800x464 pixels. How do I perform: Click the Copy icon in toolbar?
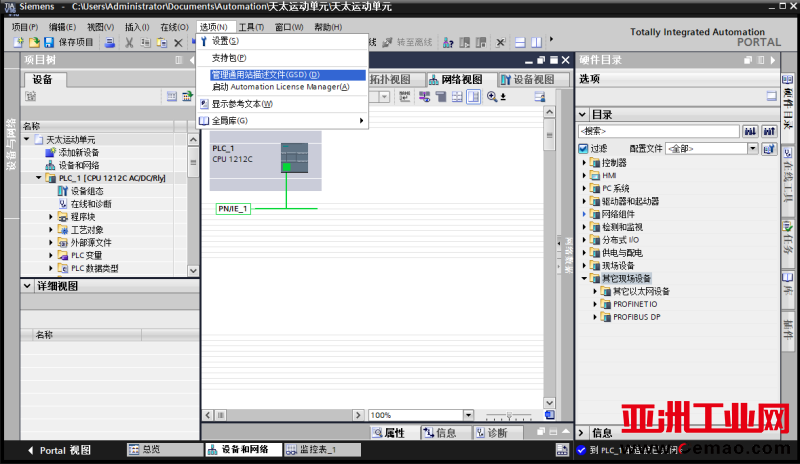[145, 42]
